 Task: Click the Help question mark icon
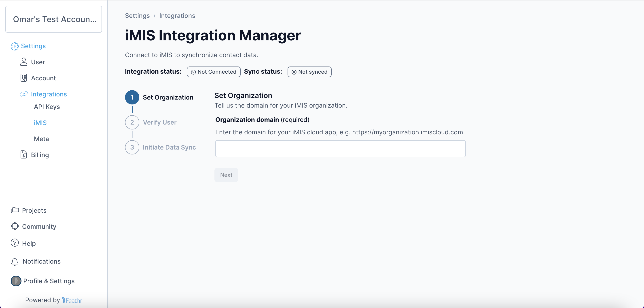pos(14,243)
